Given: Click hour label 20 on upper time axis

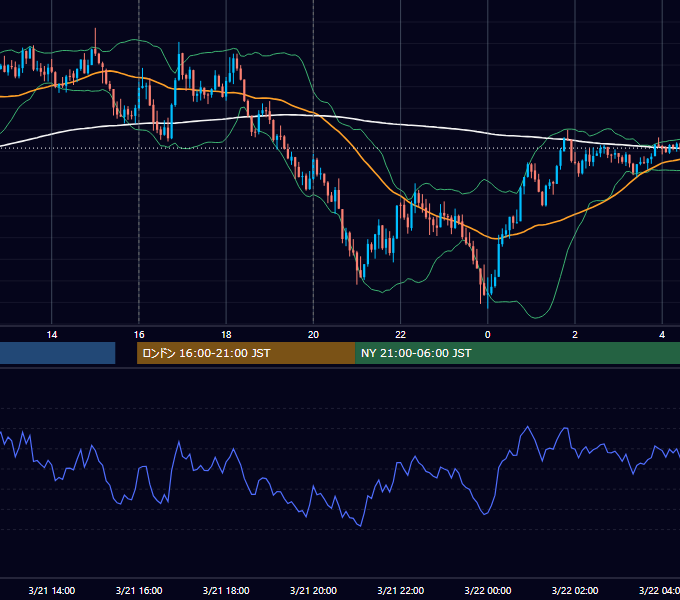Looking at the screenshot, I should [313, 335].
